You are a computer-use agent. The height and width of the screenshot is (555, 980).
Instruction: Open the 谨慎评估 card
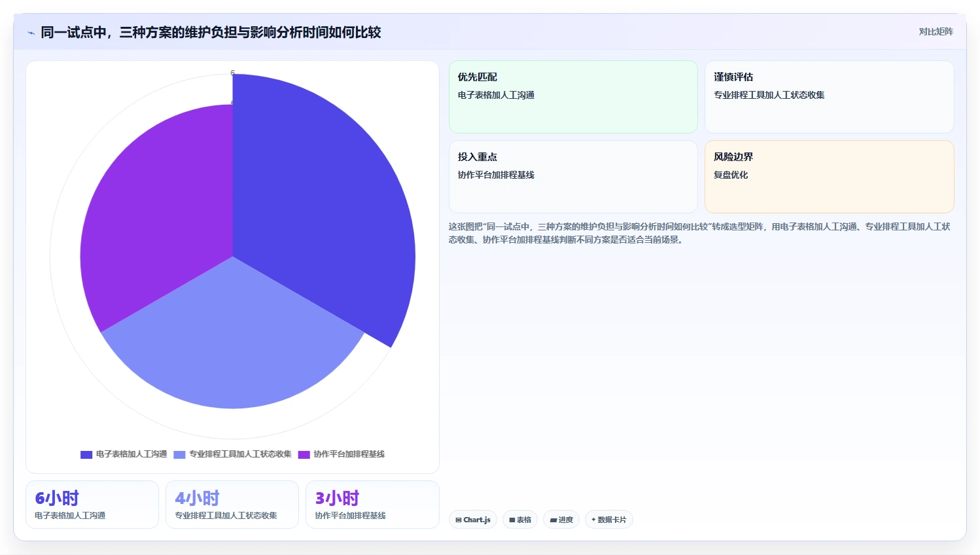coord(829,97)
